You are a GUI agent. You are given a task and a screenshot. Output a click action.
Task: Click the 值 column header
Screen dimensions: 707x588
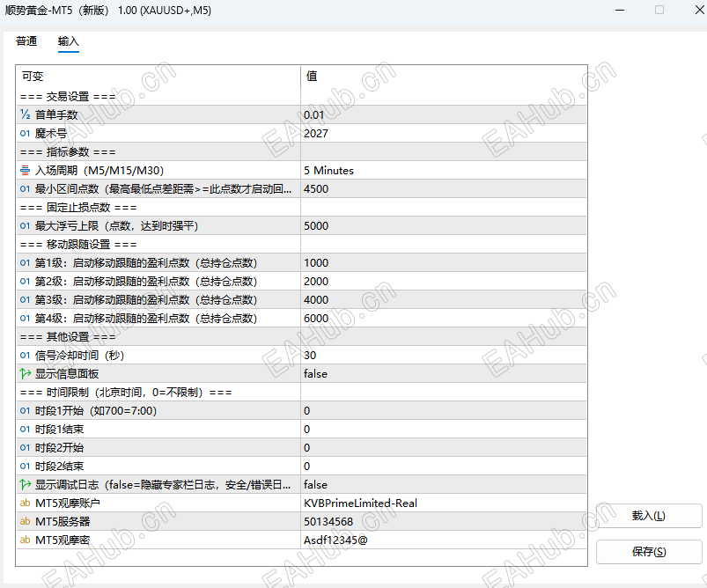pyautogui.click(x=444, y=77)
